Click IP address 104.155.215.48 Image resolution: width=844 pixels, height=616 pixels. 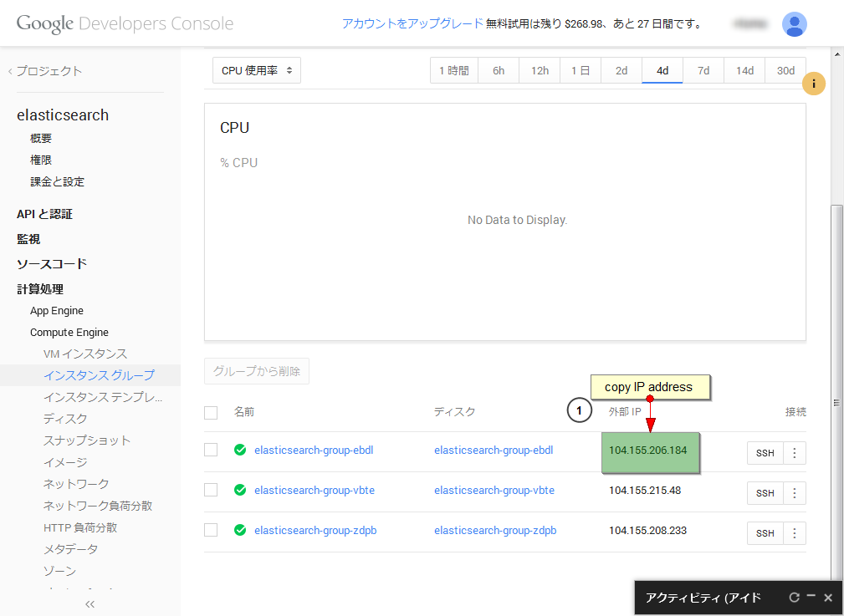(x=645, y=490)
